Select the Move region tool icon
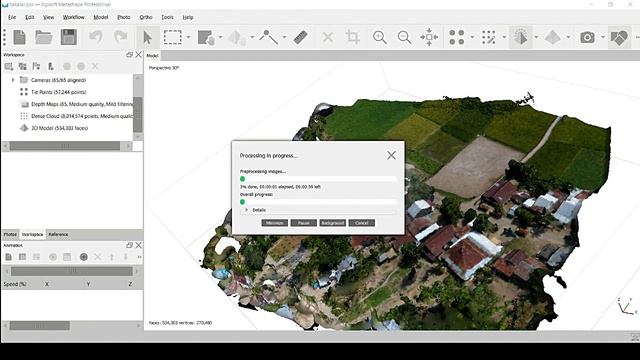The image size is (640, 360). 206,37
